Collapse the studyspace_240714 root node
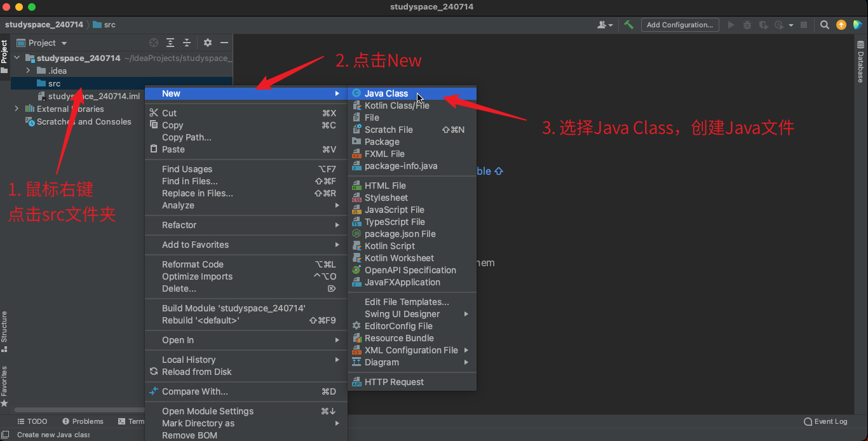868x441 pixels. [17, 58]
